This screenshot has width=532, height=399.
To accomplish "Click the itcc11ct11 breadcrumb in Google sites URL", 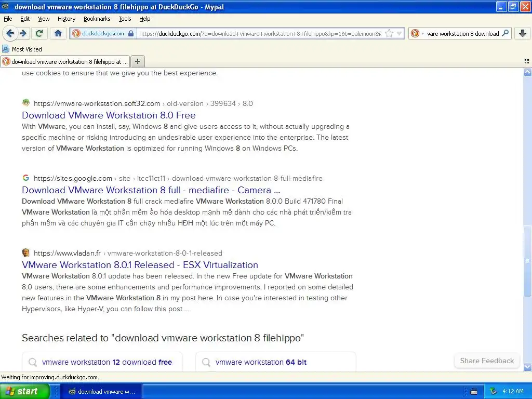I will click(151, 178).
